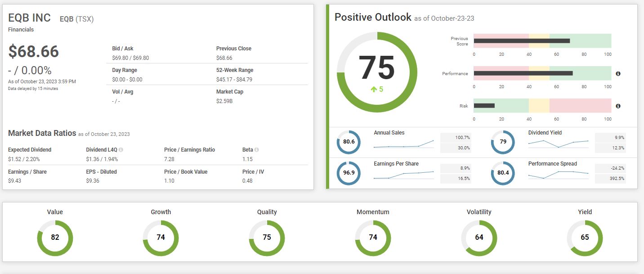Click the Earnings / Share value $9.43
Image resolution: width=644 pixels, height=274 pixels.
[x=15, y=181]
